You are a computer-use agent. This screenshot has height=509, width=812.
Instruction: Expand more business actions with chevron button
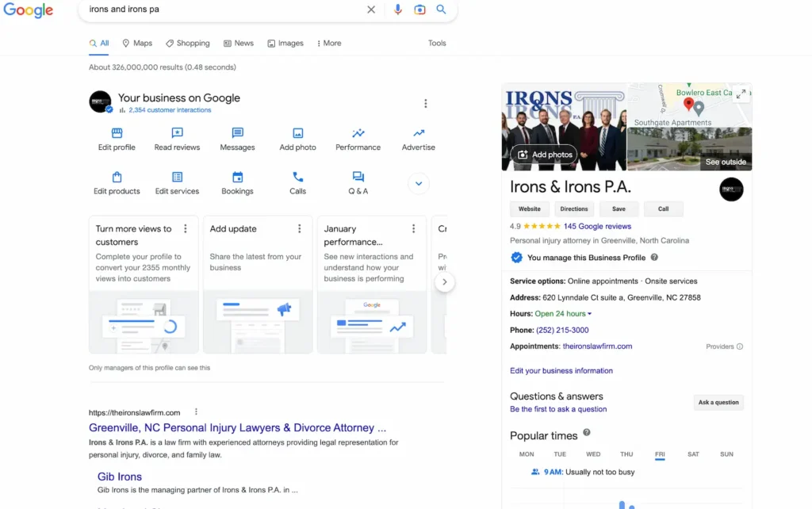418,184
